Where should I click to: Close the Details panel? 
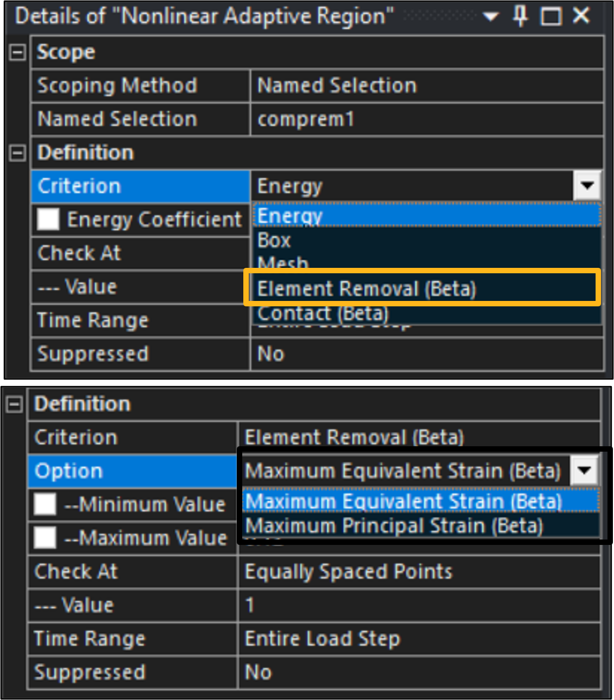pyautogui.click(x=581, y=16)
